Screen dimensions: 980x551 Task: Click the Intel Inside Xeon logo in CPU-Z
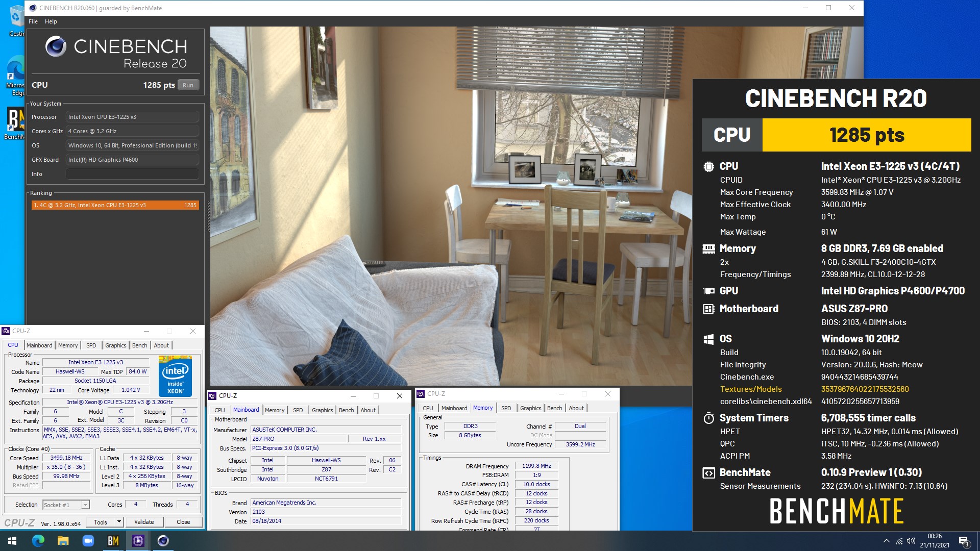pos(175,377)
